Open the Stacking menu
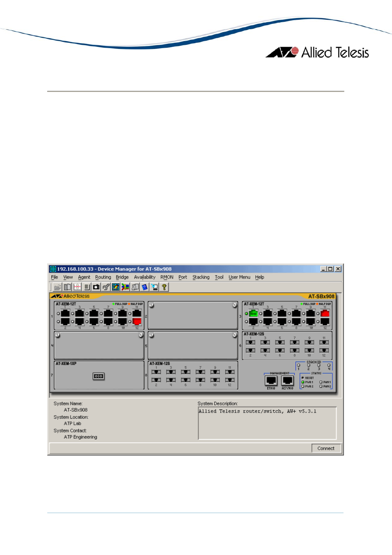The image size is (392, 555). tap(201, 277)
